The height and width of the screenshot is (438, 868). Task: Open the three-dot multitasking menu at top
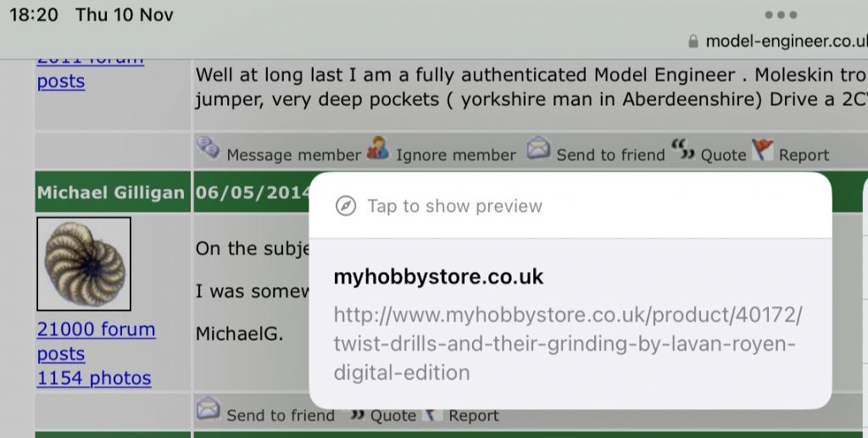[781, 15]
